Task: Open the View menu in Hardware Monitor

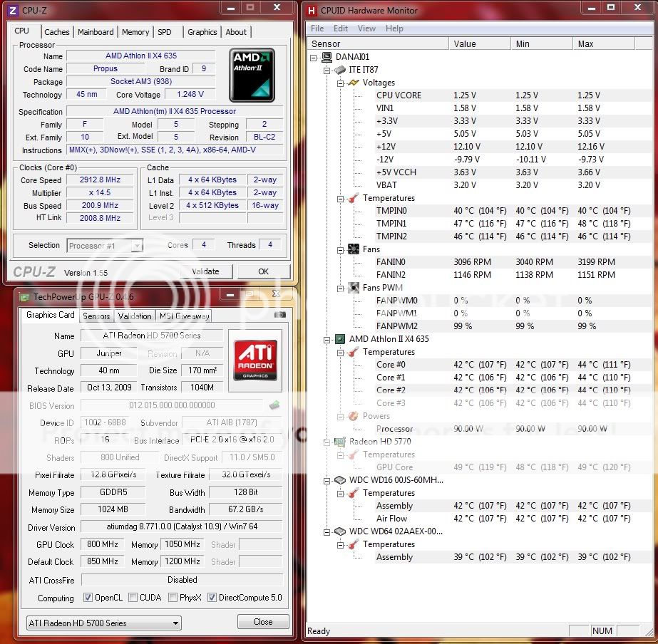Action: pyautogui.click(x=366, y=28)
